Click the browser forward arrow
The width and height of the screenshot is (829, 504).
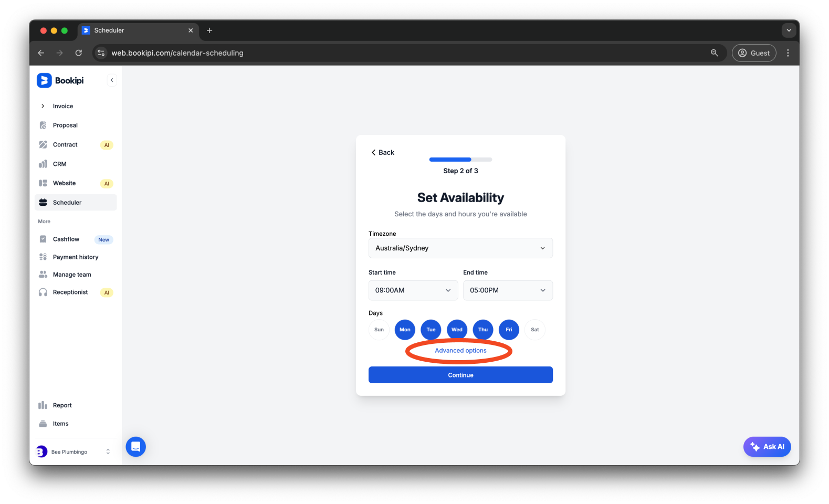point(60,53)
